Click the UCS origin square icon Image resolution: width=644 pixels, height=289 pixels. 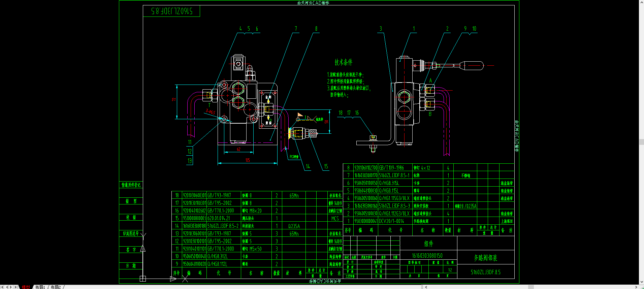[143, 279]
